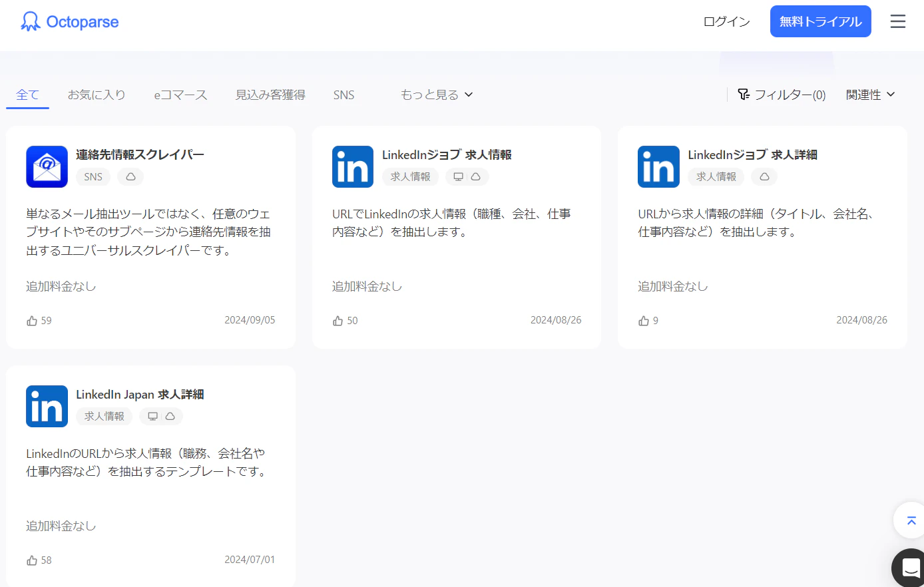Click cloud icon on LinkedIn Japan card
The width and height of the screenshot is (924, 587).
click(170, 416)
